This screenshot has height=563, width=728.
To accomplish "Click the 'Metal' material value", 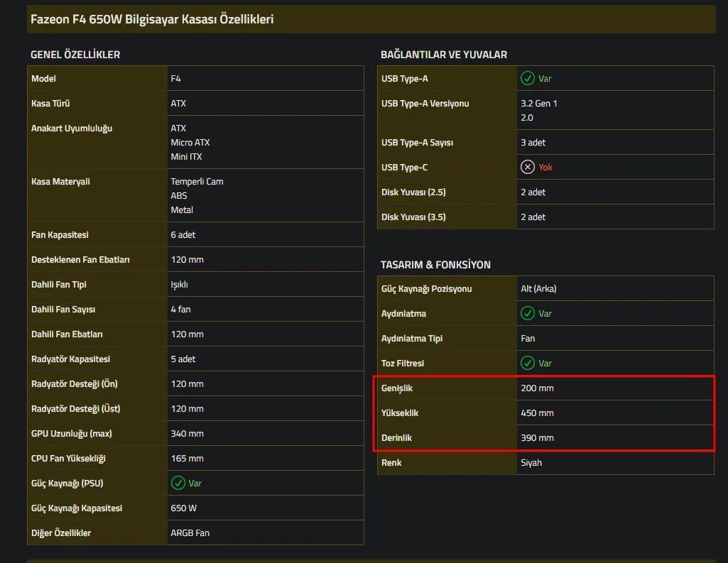I will tap(182, 210).
